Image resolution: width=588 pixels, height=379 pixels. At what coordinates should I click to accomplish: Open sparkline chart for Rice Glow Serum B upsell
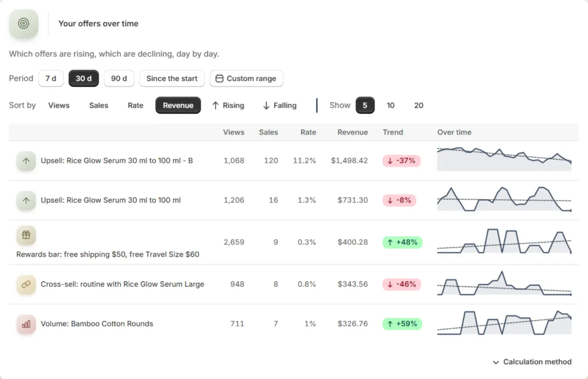pyautogui.click(x=504, y=159)
